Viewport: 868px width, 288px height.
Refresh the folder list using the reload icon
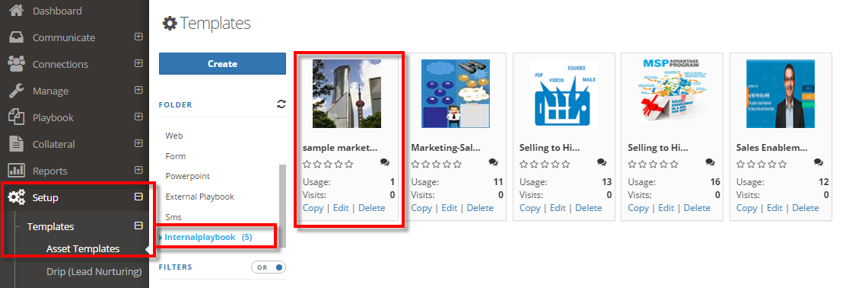point(281,104)
